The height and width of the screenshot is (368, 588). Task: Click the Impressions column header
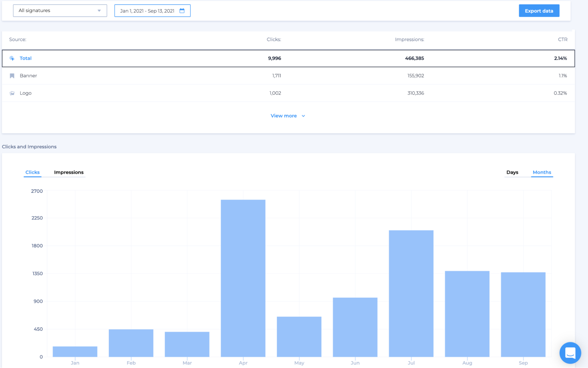409,39
